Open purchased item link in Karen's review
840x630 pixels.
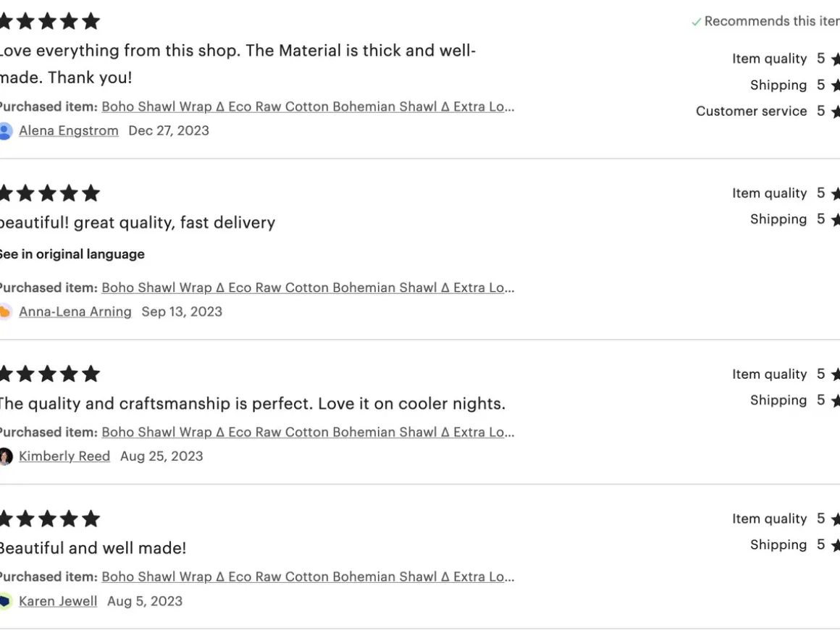pos(308,577)
